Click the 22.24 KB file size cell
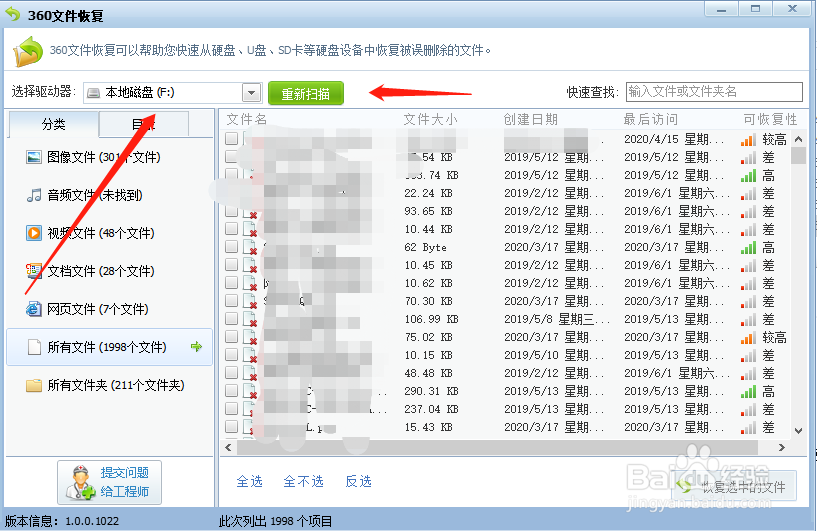The width and height of the screenshot is (817, 531). (x=428, y=193)
